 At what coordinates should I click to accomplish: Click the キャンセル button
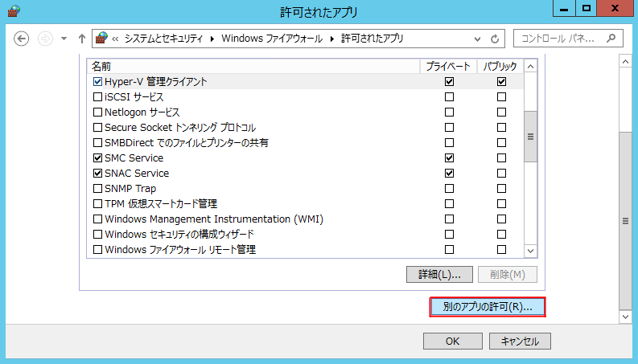pos(520,341)
